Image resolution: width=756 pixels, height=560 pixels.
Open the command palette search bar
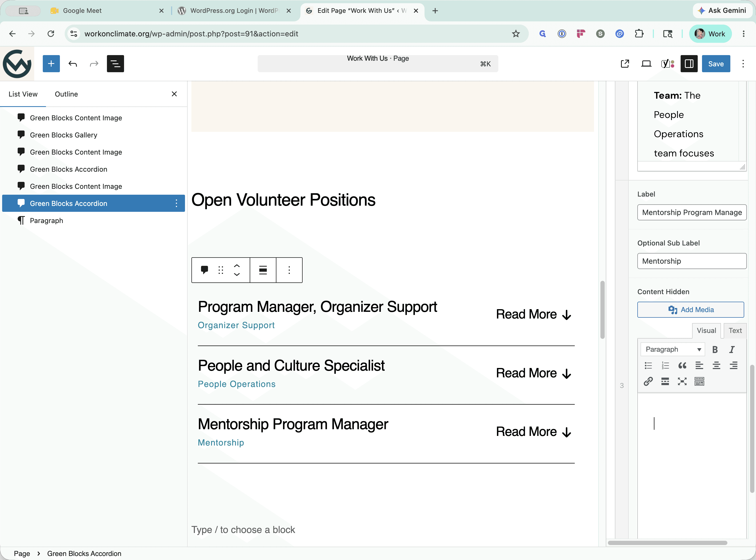(x=378, y=64)
